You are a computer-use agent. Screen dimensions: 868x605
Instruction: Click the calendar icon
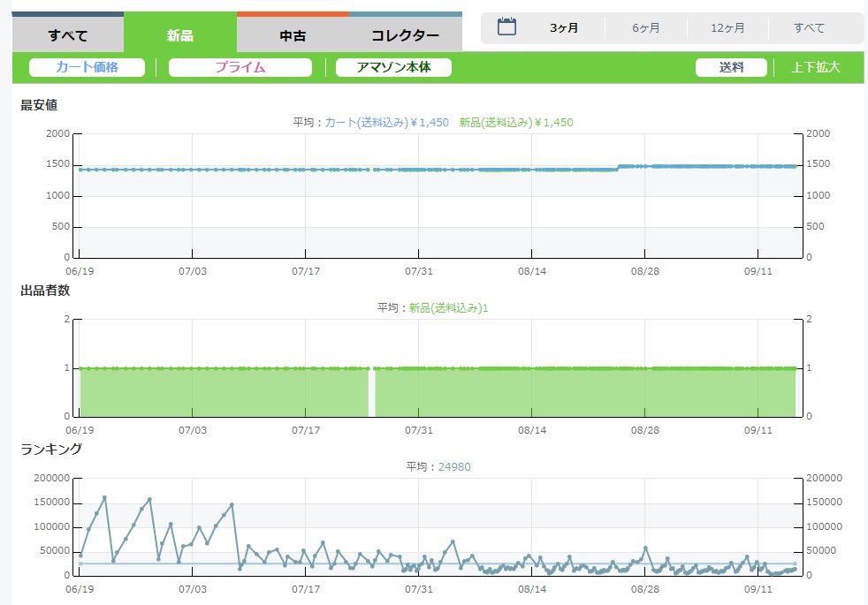tap(506, 26)
